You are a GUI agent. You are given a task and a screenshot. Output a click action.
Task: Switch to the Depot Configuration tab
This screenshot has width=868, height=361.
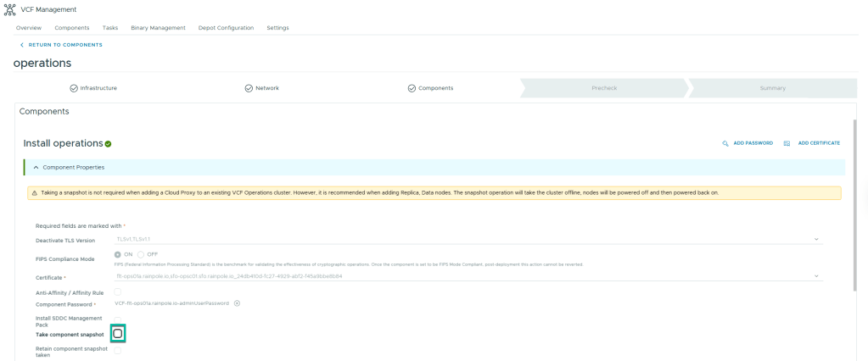point(226,28)
